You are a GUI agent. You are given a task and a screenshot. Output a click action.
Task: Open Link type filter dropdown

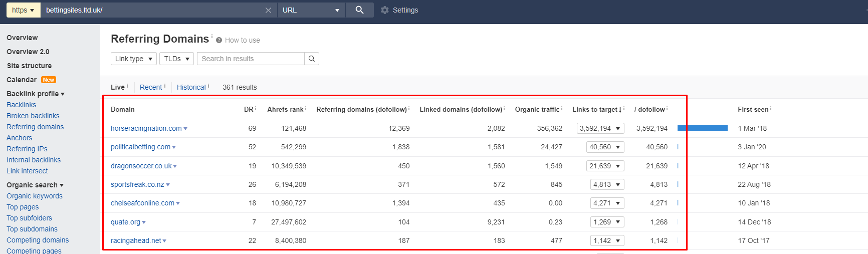134,59
